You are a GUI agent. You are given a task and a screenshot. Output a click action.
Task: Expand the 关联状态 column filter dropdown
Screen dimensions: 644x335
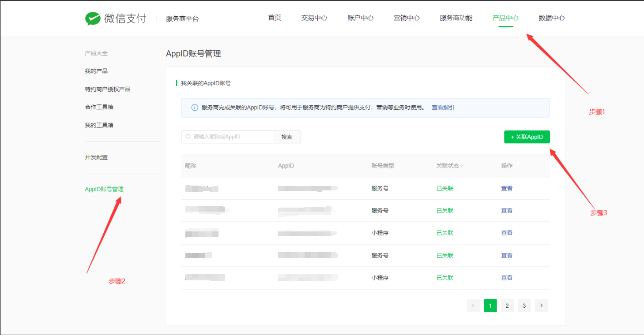tap(462, 166)
